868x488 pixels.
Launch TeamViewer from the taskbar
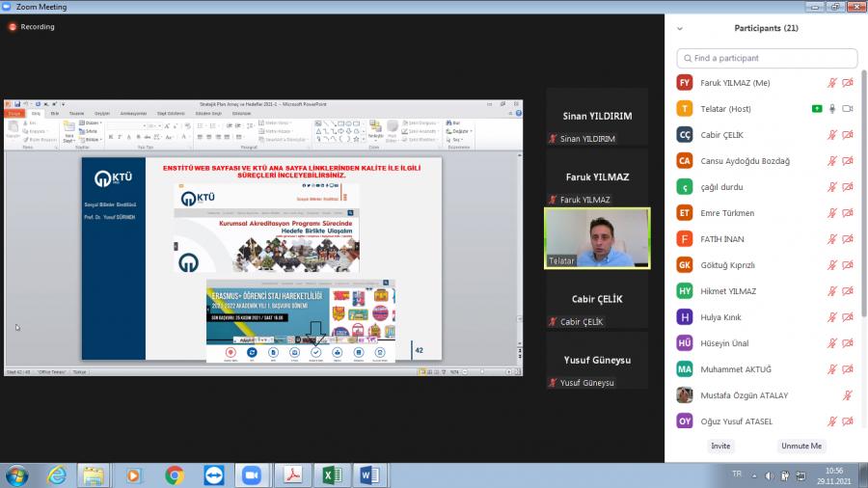point(213,474)
